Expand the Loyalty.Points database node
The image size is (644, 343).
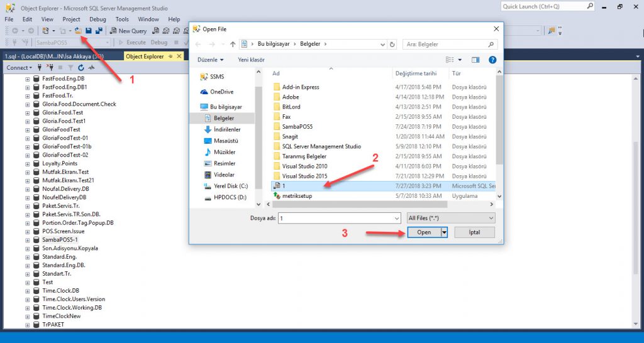[x=28, y=163]
